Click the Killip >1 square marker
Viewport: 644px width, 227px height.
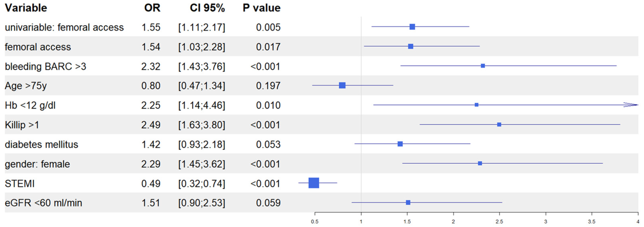pos(499,124)
